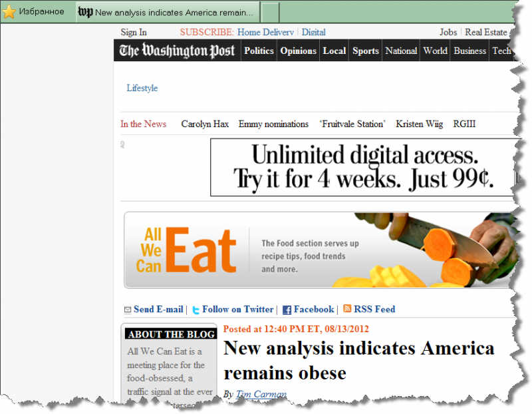
Task: Open the World section
Action: coord(436,51)
